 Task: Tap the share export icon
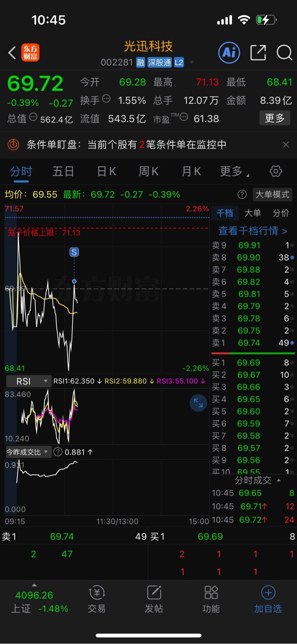258,53
